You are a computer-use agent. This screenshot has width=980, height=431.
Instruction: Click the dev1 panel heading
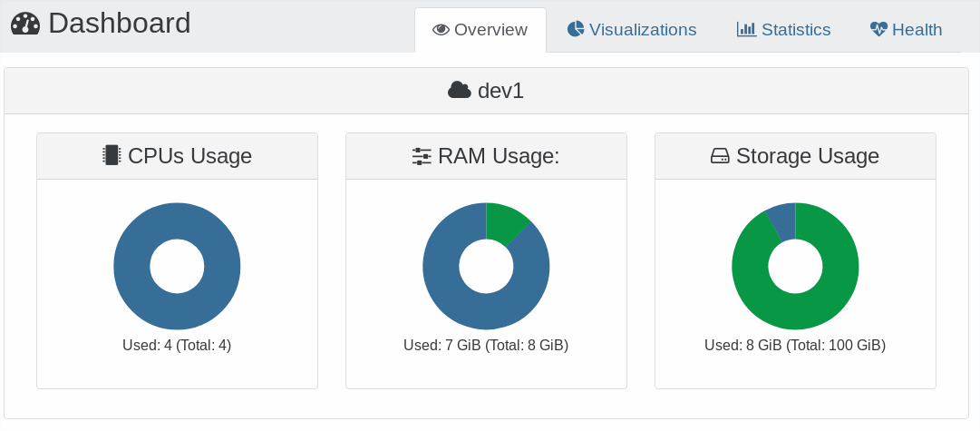pos(486,91)
